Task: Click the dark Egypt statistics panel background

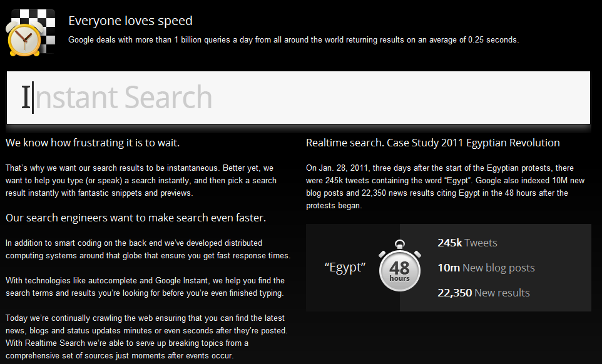Action: pyautogui.click(x=449, y=267)
